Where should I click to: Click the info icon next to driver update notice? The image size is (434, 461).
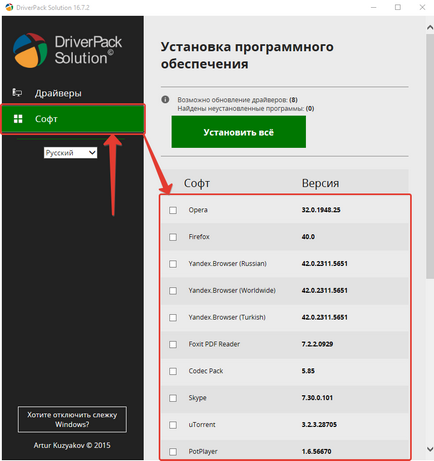point(165,99)
